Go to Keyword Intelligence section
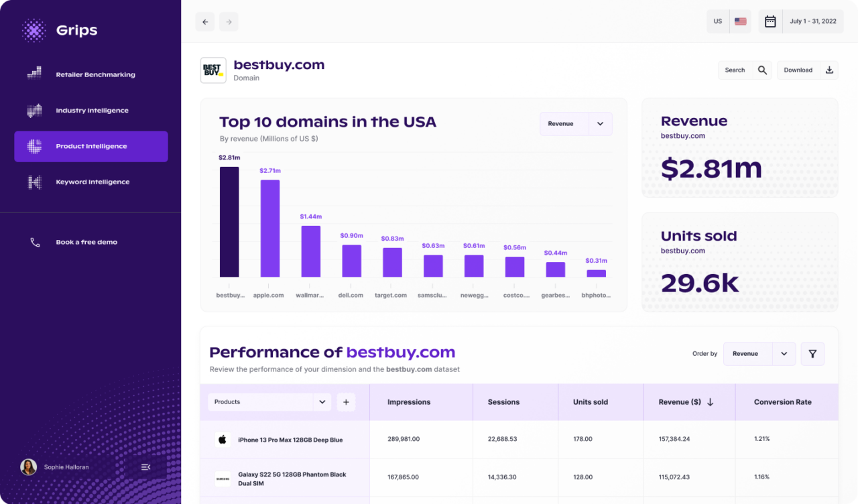Screen dimensions: 858x504 (93, 182)
